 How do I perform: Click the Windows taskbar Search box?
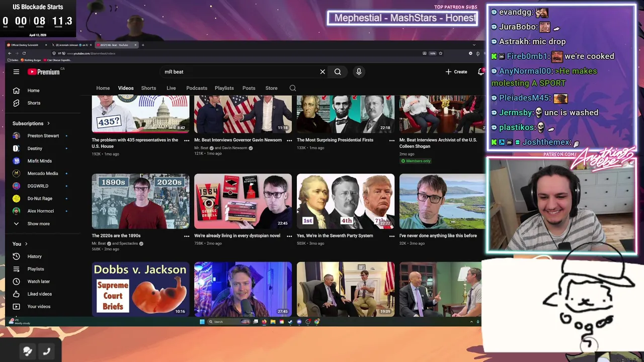[229, 322]
